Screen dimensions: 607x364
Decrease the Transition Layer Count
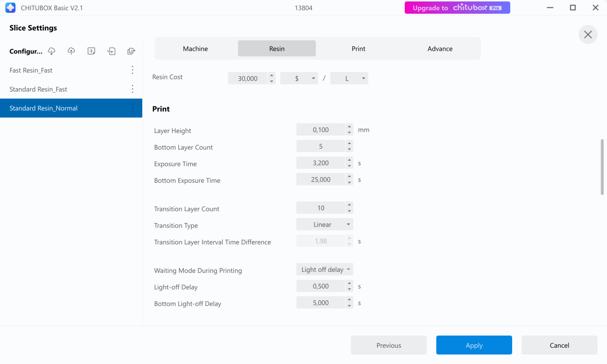(x=349, y=211)
